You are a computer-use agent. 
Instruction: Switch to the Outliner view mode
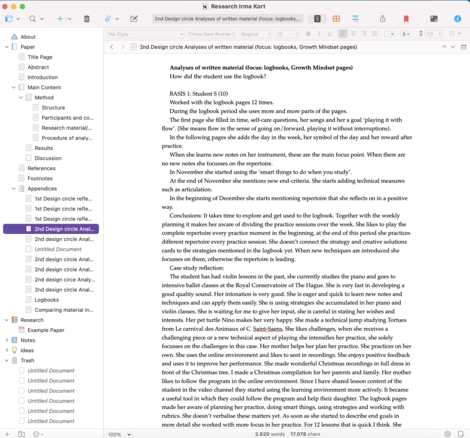[x=355, y=19]
